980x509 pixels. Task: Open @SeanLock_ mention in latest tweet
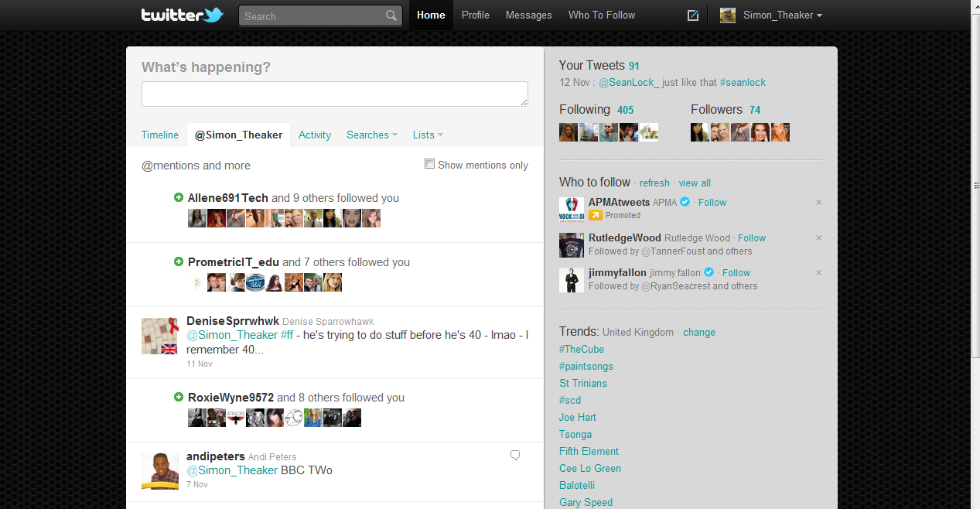coord(629,83)
